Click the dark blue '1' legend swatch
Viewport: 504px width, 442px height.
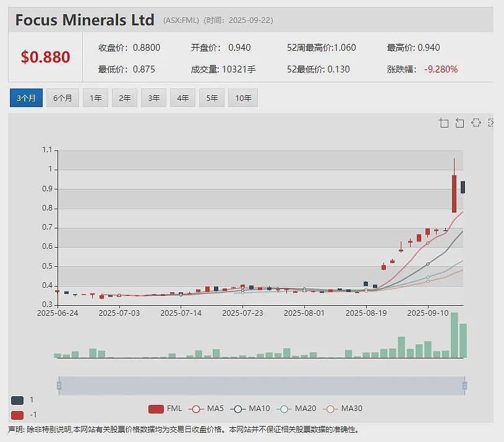[17, 400]
